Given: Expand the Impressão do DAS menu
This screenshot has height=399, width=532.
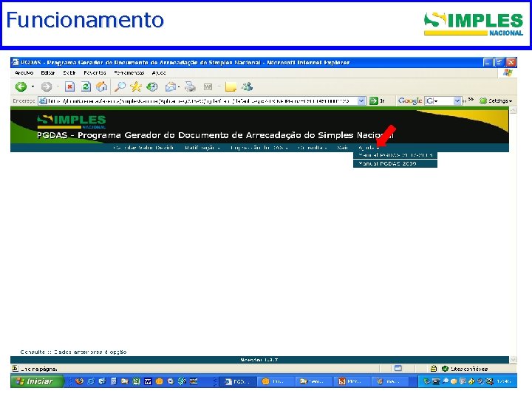Looking at the screenshot, I should tap(259, 148).
